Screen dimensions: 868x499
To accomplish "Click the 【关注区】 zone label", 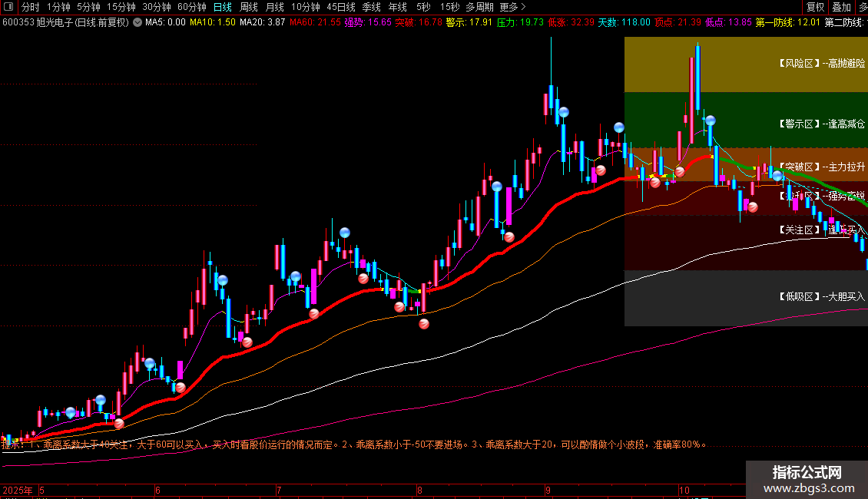I will coord(800,230).
